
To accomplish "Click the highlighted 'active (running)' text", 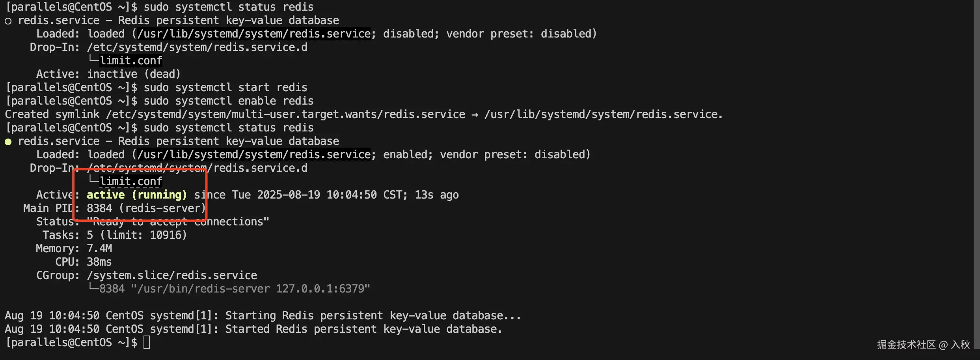I will (x=136, y=195).
